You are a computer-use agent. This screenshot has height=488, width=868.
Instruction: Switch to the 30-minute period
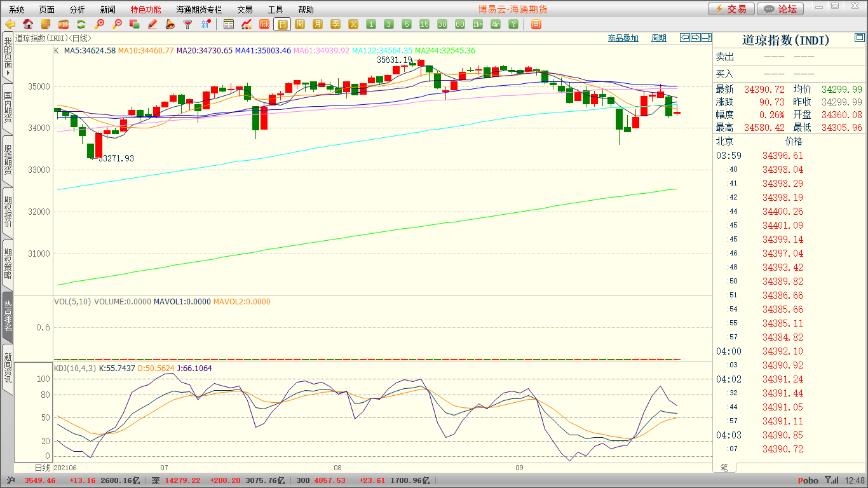[442, 24]
